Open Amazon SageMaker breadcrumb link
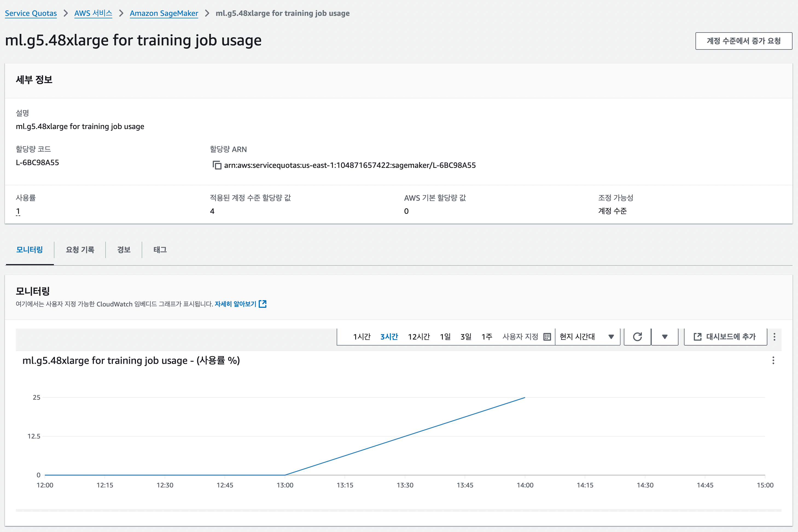This screenshot has width=798, height=532. pyautogui.click(x=164, y=13)
